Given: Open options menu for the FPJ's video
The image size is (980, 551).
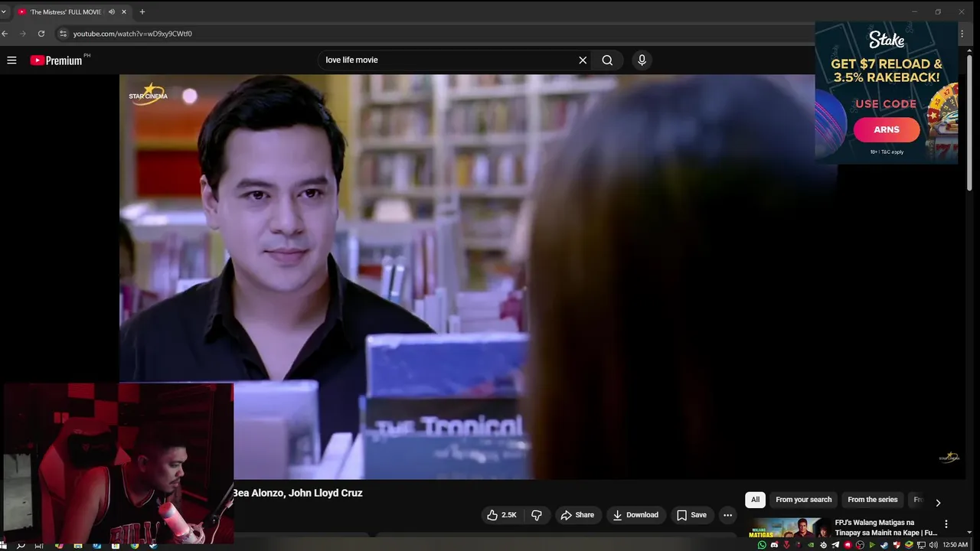Looking at the screenshot, I should (x=946, y=524).
